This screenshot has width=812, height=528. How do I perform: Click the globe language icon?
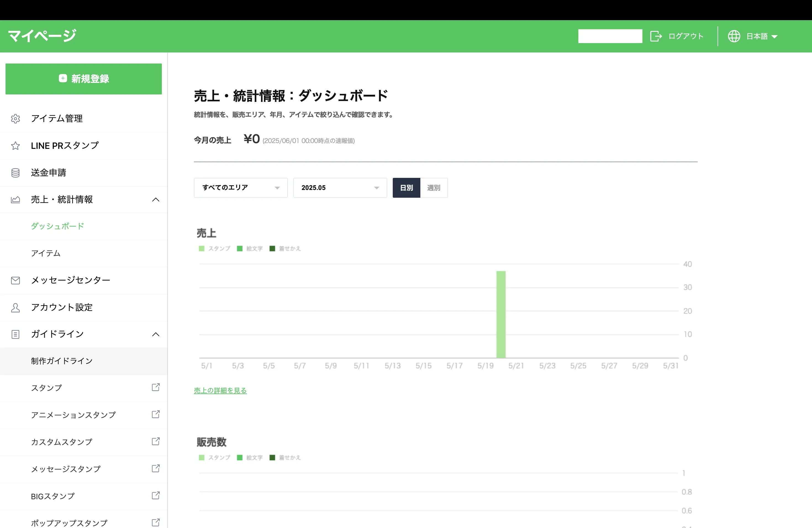coord(734,36)
